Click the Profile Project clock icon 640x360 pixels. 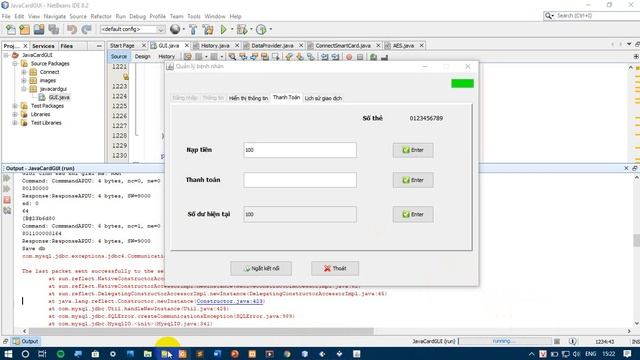pyautogui.click(x=261, y=29)
